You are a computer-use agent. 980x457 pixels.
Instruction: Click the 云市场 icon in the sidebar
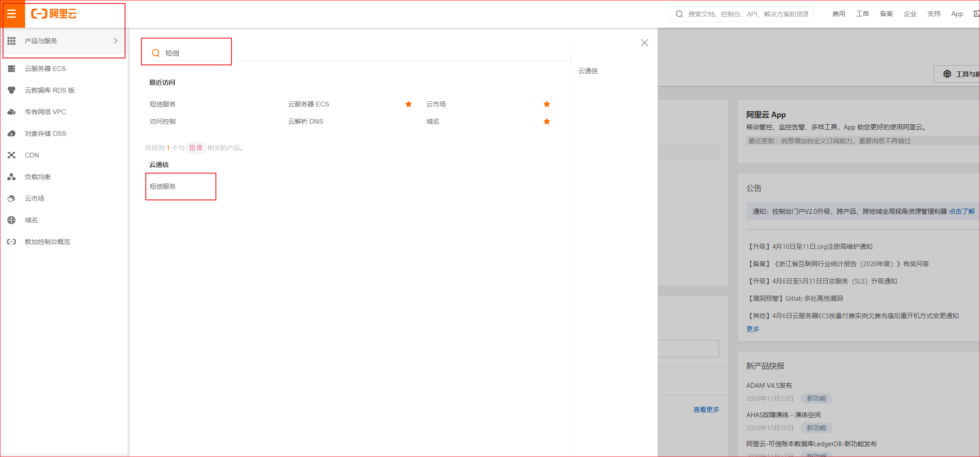[12, 199]
